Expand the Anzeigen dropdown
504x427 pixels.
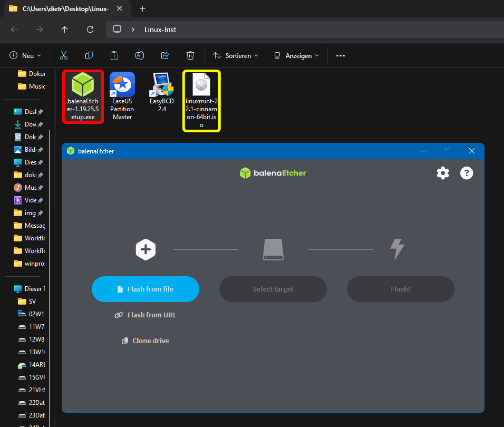pyautogui.click(x=296, y=55)
